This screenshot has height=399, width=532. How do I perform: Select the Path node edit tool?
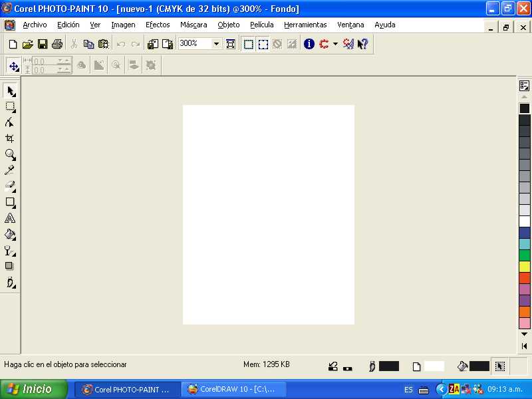point(10,123)
